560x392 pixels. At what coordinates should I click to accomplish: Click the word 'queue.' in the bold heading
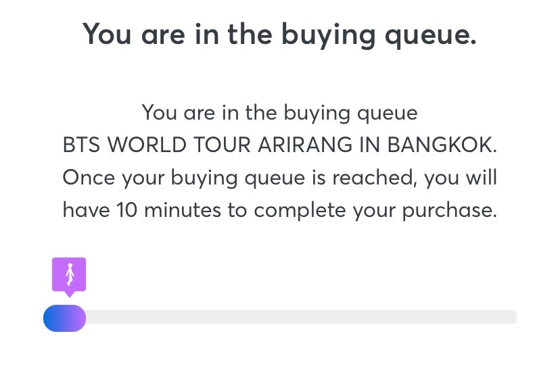click(x=431, y=36)
